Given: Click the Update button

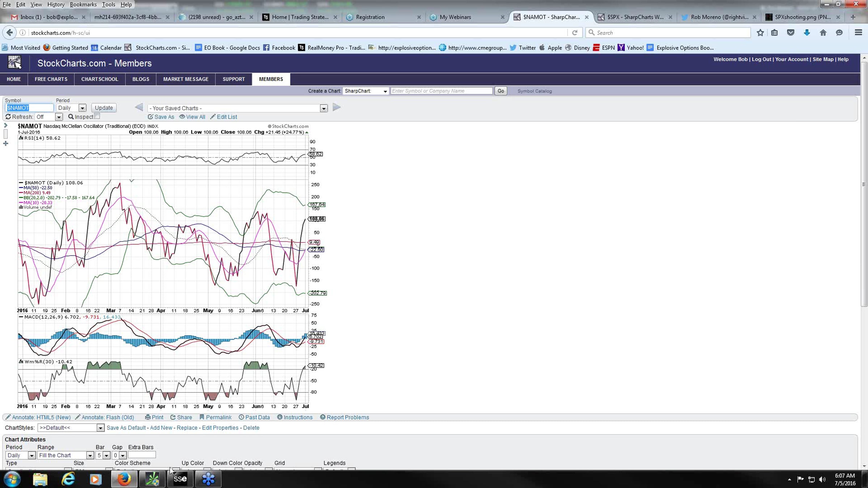Looking at the screenshot, I should [104, 108].
